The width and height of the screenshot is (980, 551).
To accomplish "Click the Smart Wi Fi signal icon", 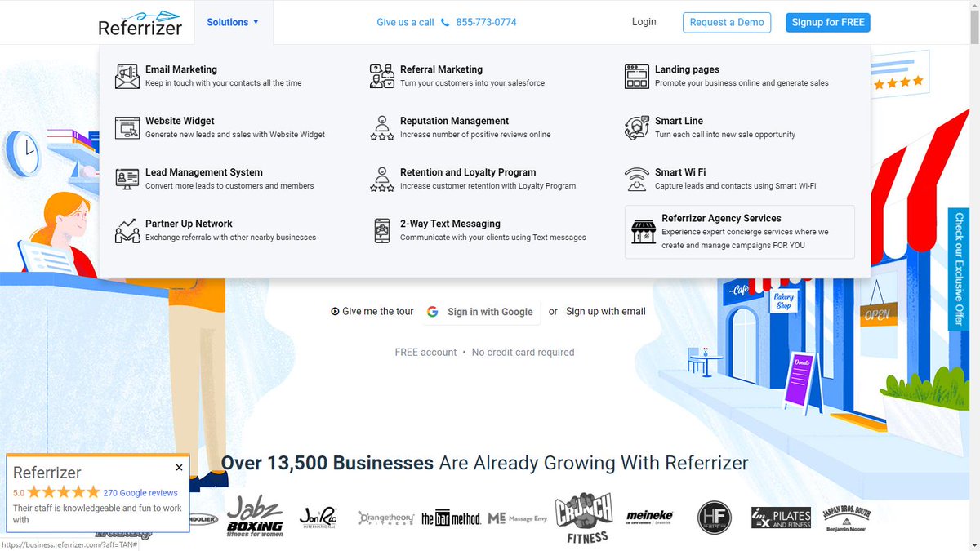I will 636,179.
